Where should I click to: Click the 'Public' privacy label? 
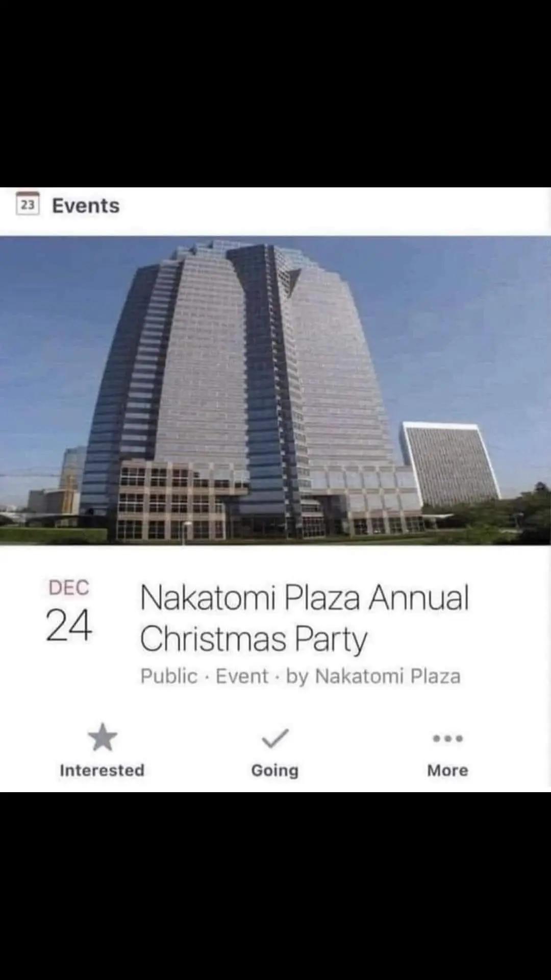coord(169,676)
